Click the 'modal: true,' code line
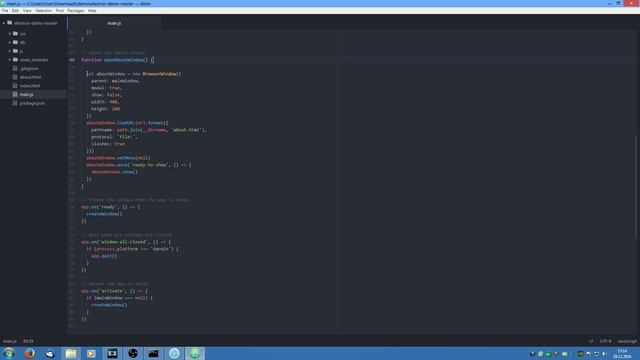The width and height of the screenshot is (640, 360). coord(107,88)
